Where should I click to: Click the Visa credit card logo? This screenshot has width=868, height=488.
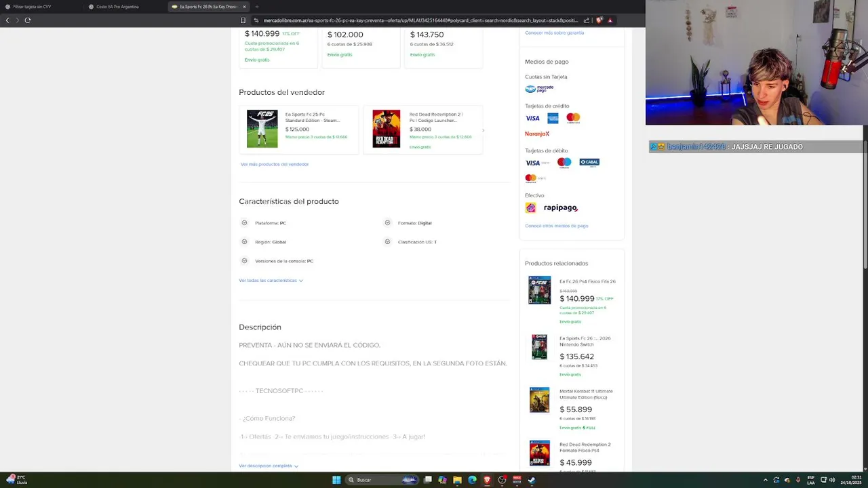coord(532,119)
